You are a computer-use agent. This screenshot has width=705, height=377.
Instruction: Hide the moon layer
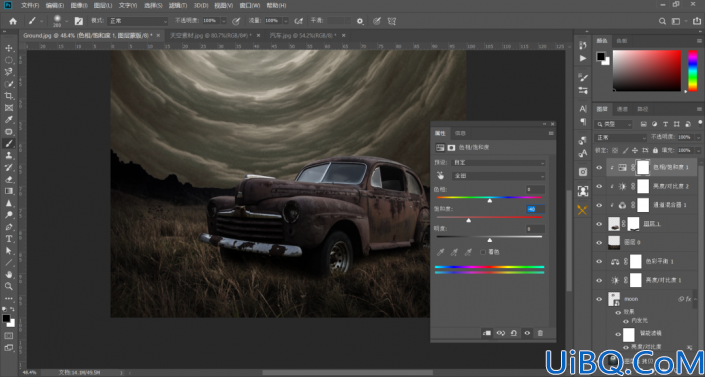pyautogui.click(x=599, y=299)
